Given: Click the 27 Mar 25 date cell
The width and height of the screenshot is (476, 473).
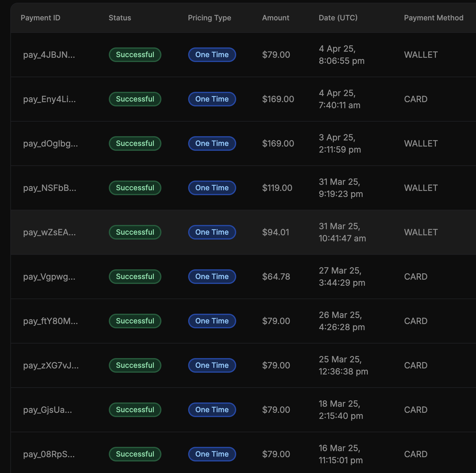Looking at the screenshot, I should pos(342,277).
